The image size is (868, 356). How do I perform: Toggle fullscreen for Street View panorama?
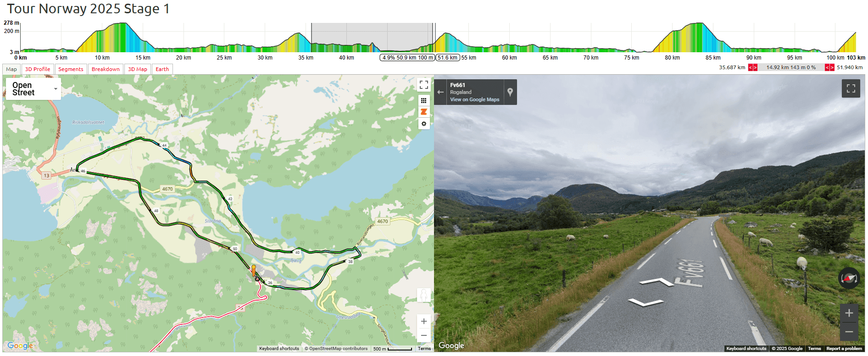coord(851,88)
